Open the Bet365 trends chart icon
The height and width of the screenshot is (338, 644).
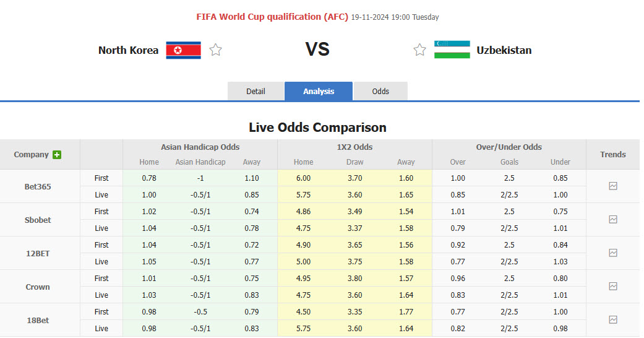click(612, 186)
